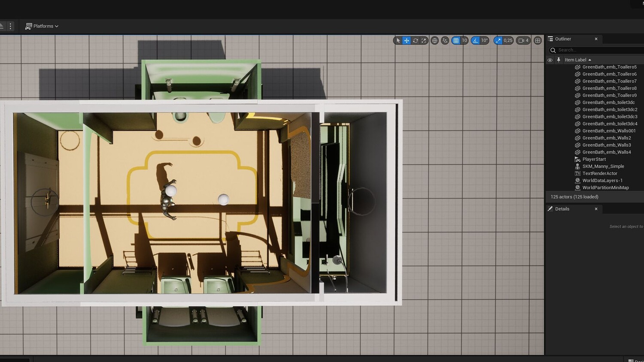
Task: Open the rotation snap 10° dropdown
Action: (x=484, y=40)
